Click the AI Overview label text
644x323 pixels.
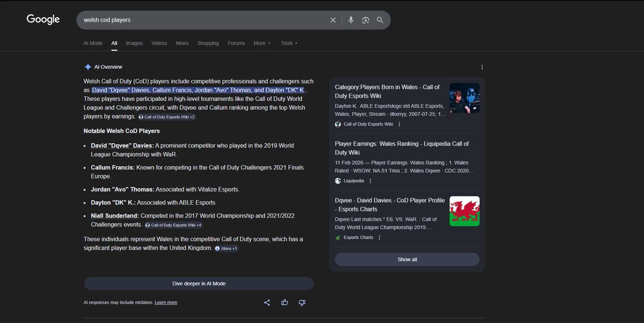click(108, 67)
